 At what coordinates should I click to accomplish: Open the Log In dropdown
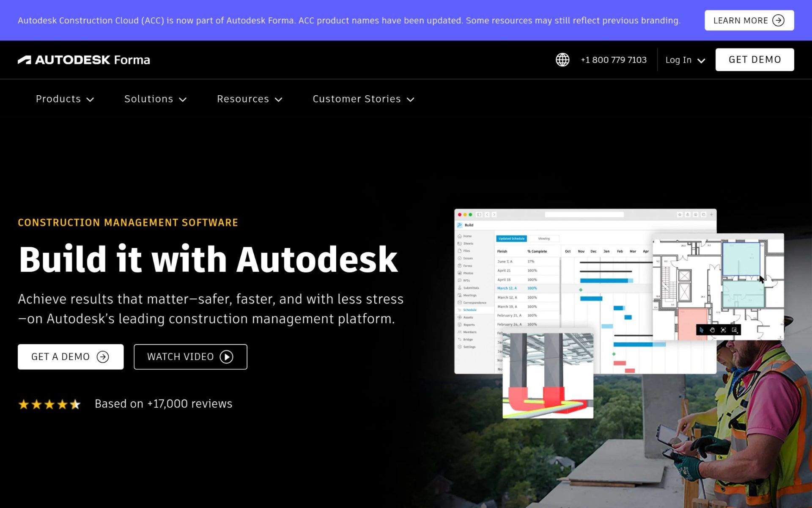point(685,60)
